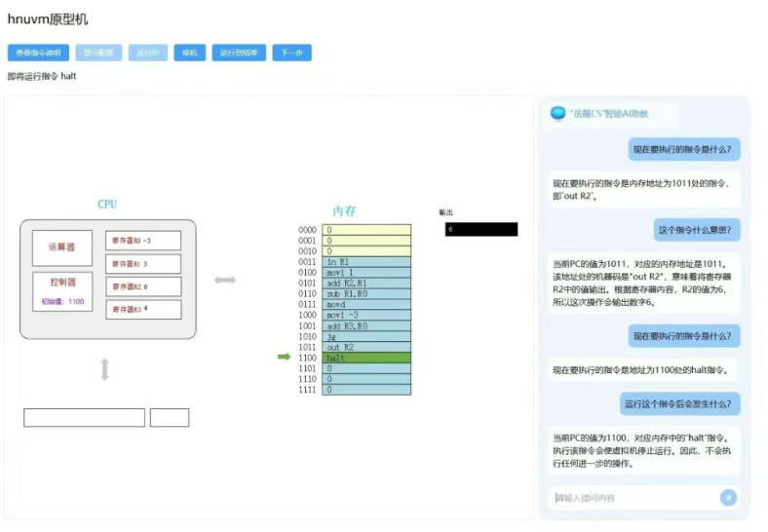Click the vertical double arrow below CPU
Image resolution: width=768 pixels, height=532 pixels.
(105, 369)
